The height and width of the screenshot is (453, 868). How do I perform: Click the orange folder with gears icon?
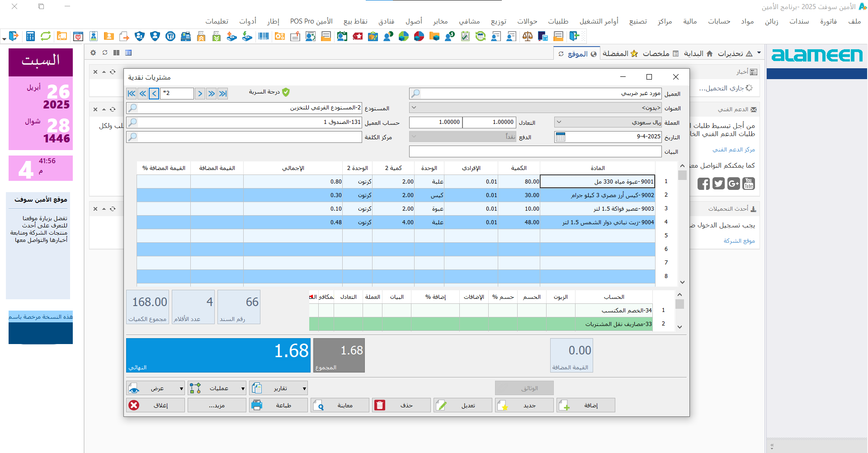point(280,36)
